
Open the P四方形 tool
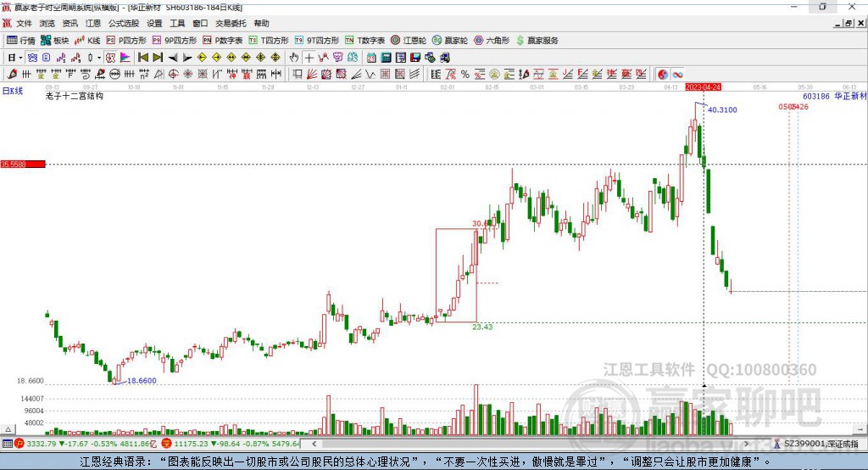tap(126, 41)
